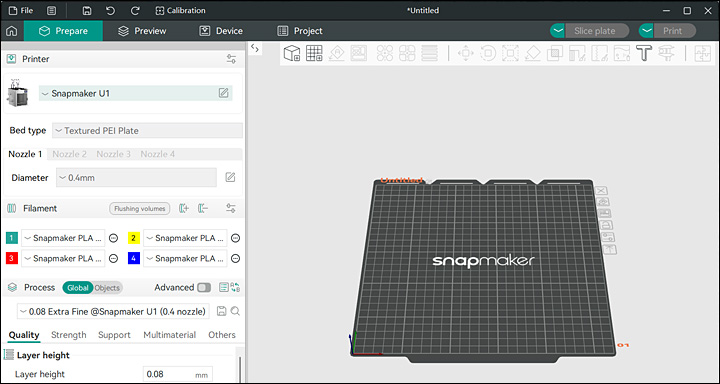
Task: Select the Scale tool
Action: pyautogui.click(x=510, y=53)
